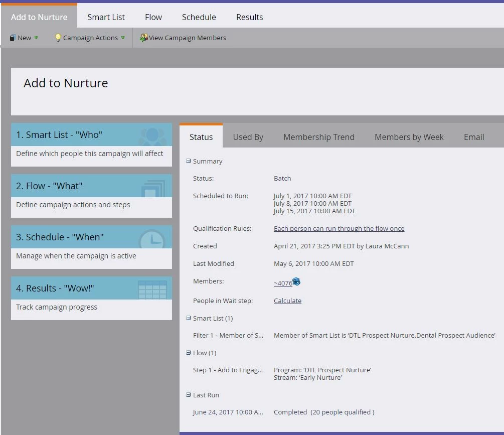Collapse the Flow (1) section

coord(189,353)
